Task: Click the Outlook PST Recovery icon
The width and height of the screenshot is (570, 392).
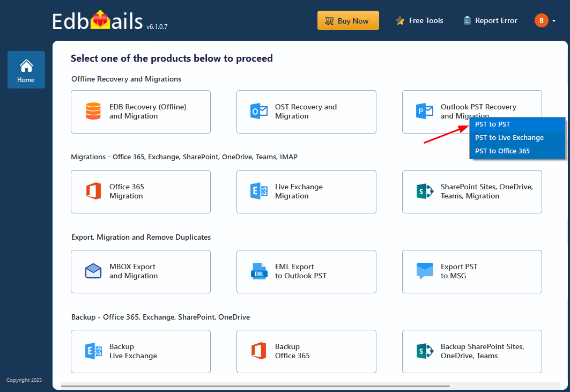Action: click(x=425, y=112)
